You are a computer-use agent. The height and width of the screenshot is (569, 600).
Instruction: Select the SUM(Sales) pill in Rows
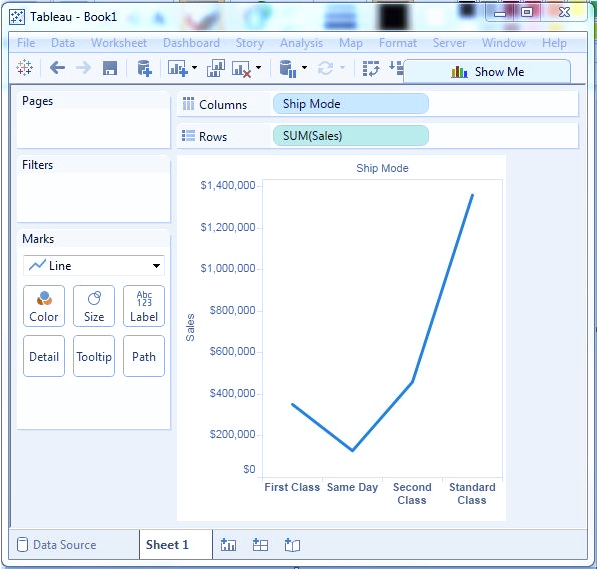(x=351, y=136)
